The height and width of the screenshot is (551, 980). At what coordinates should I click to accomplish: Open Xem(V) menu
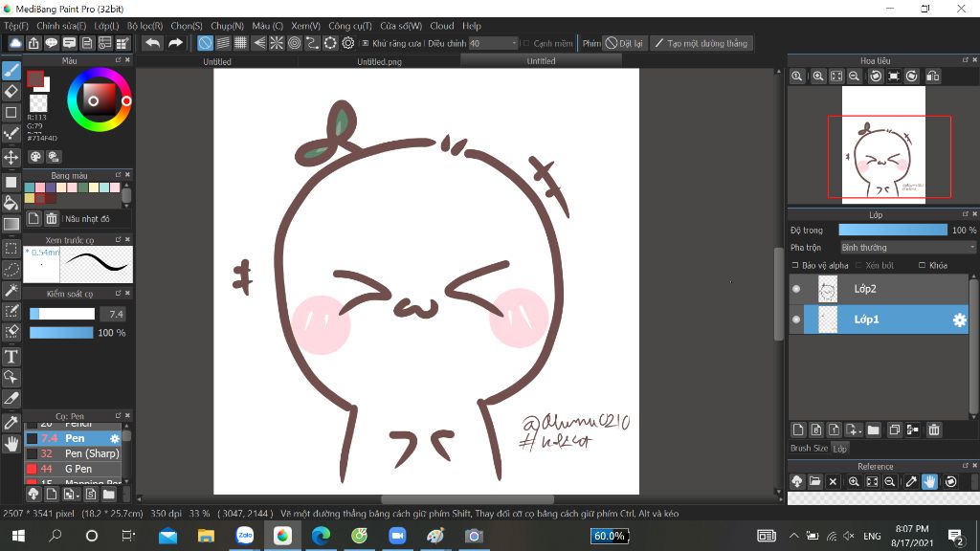(305, 26)
